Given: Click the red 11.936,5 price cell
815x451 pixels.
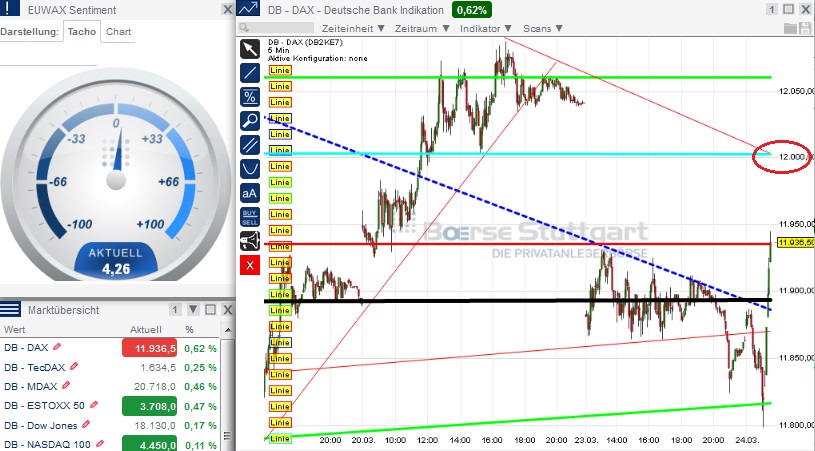Looking at the screenshot, I should click(x=149, y=348).
